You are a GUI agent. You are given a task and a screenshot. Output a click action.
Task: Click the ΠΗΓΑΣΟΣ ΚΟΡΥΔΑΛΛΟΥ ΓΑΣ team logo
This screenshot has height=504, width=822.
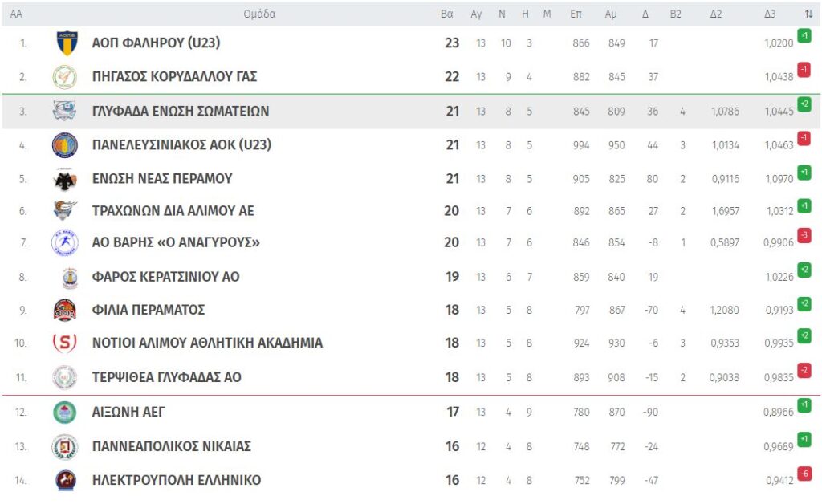click(x=64, y=77)
